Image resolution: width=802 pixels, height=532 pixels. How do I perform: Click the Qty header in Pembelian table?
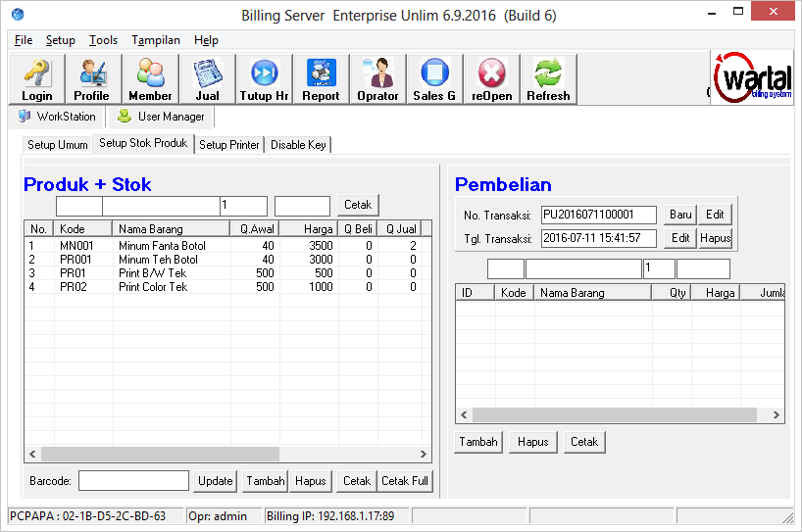click(x=671, y=293)
